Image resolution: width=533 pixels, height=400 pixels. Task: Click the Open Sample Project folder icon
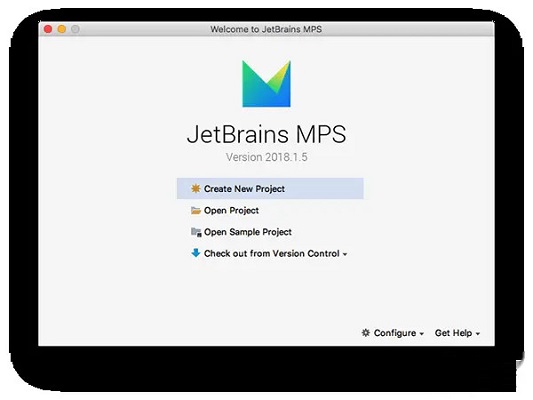[196, 232]
